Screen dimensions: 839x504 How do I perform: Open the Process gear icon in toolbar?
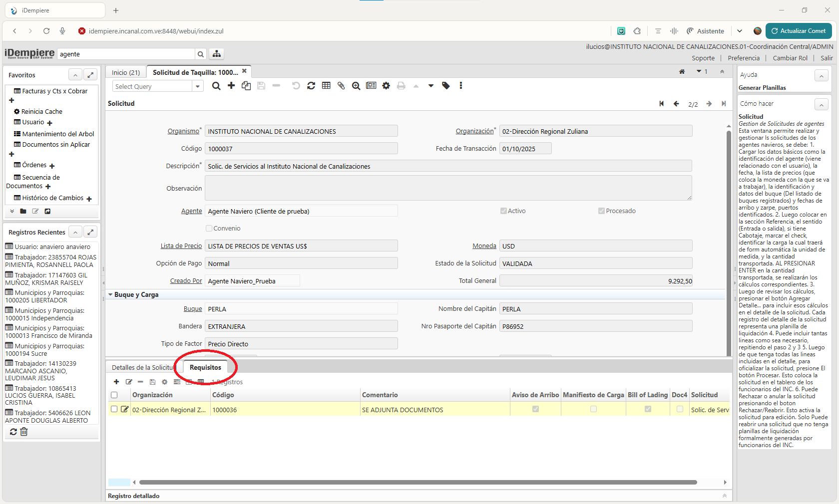point(386,86)
